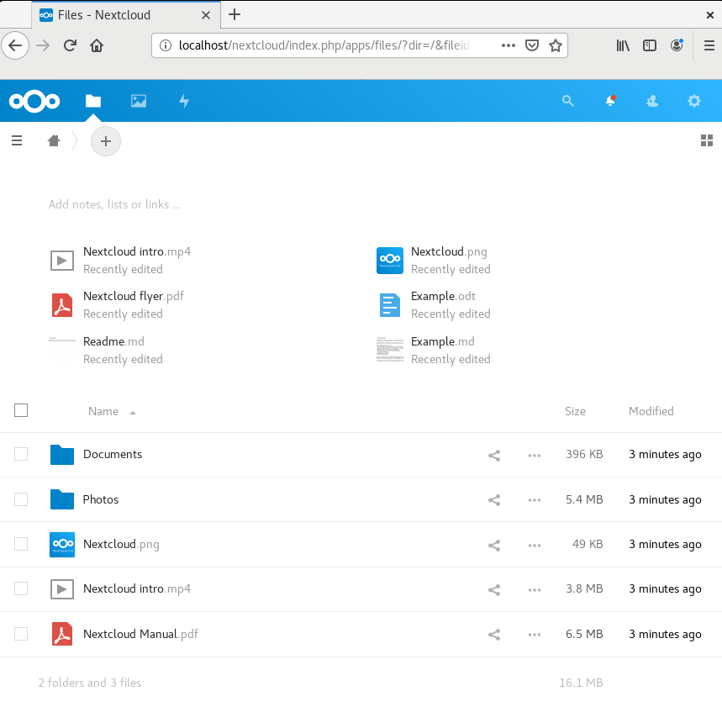This screenshot has width=722, height=728.
Task: Share the Nextcloud Manual.pdf file
Action: 494,635
